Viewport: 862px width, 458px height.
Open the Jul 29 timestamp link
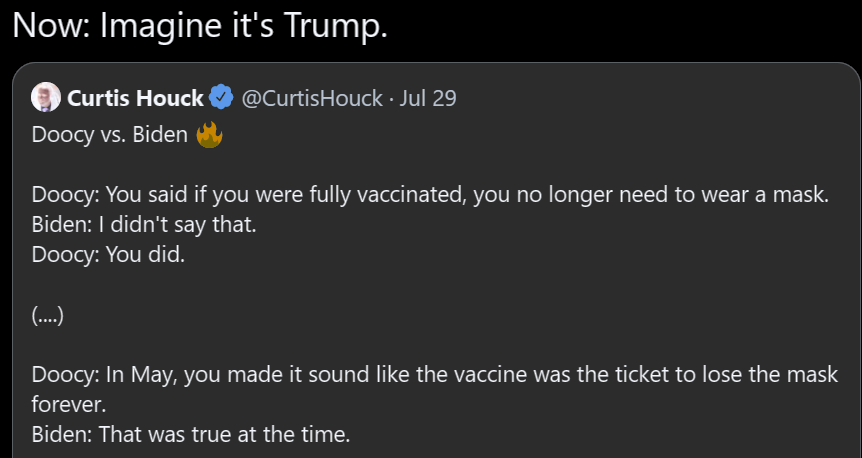[428, 98]
